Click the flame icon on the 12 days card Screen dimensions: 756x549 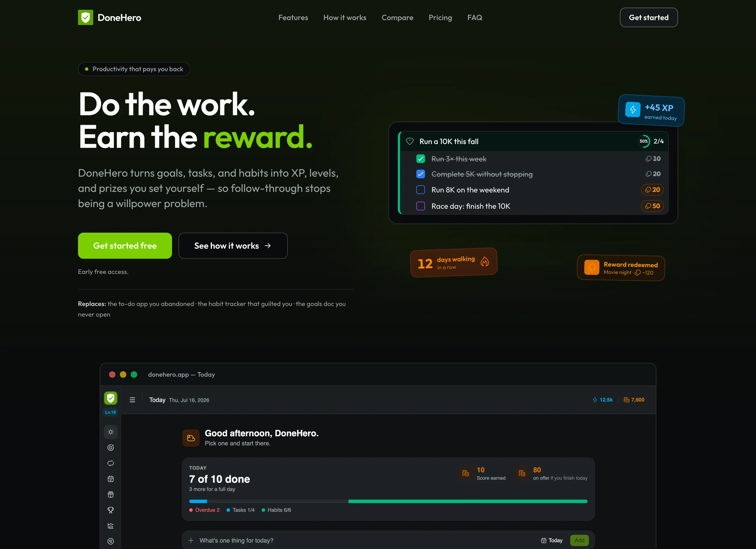[485, 262]
